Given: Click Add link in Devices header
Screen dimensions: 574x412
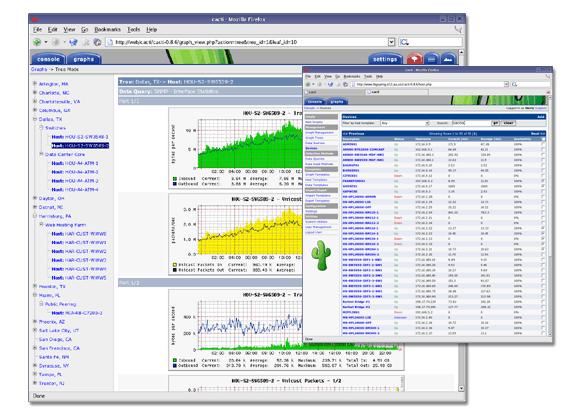Looking at the screenshot, I should pos(541,117).
